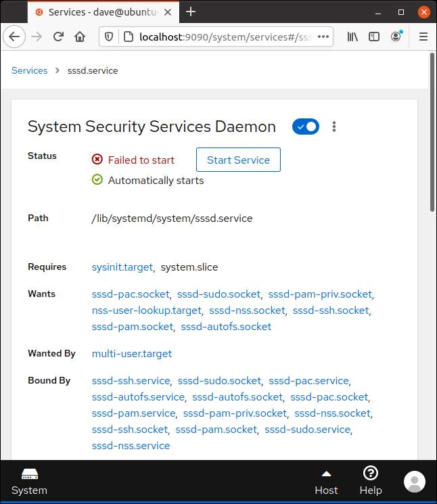Go to the browser home page icon
The width and height of the screenshot is (437, 504).
[80, 37]
